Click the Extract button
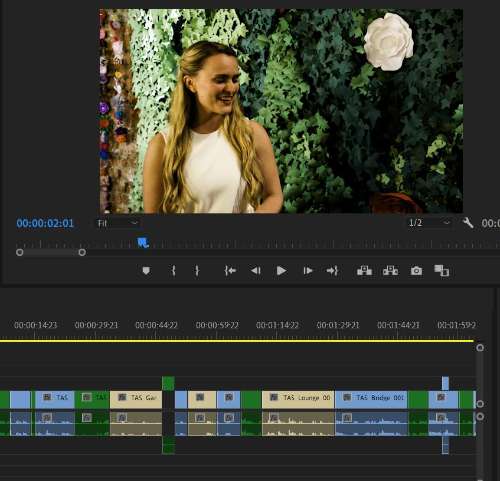Image resolution: width=500 pixels, height=481 pixels. [390, 271]
